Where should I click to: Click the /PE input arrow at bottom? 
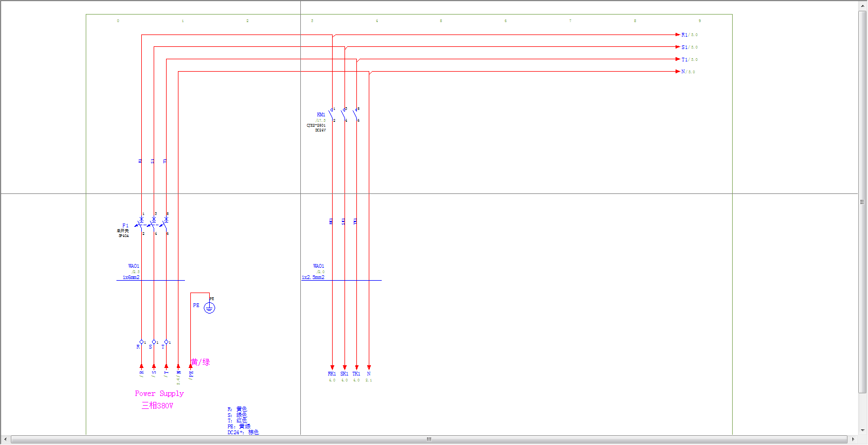coord(190,367)
